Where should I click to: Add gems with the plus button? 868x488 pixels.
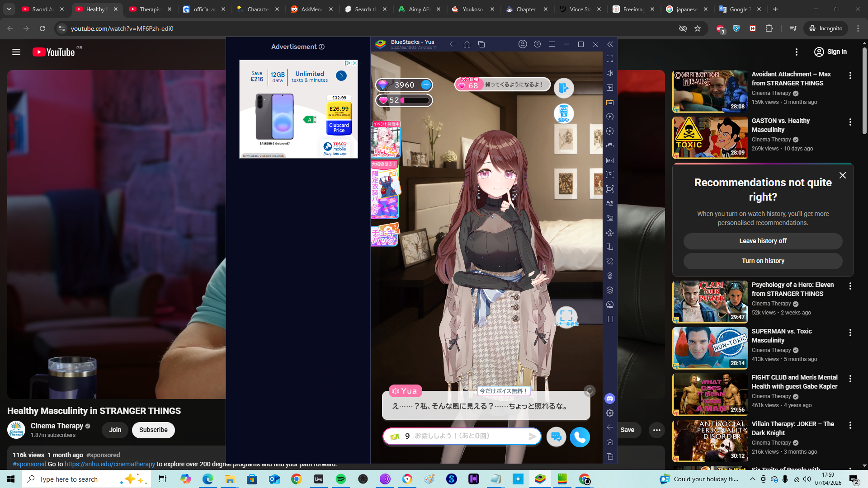click(426, 84)
